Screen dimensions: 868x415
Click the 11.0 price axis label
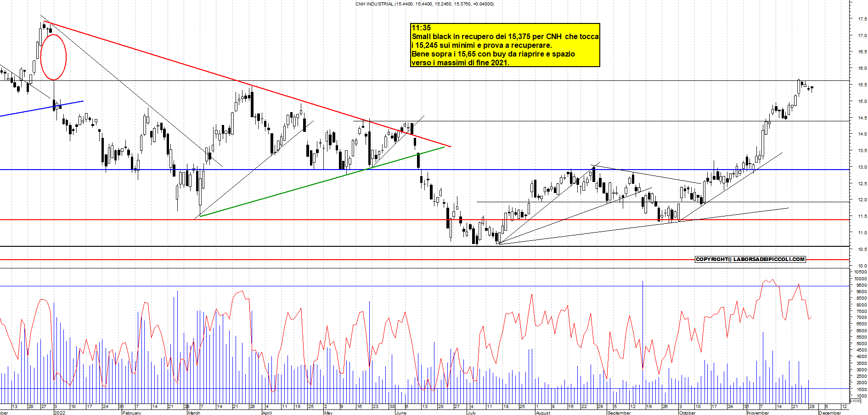862,233
